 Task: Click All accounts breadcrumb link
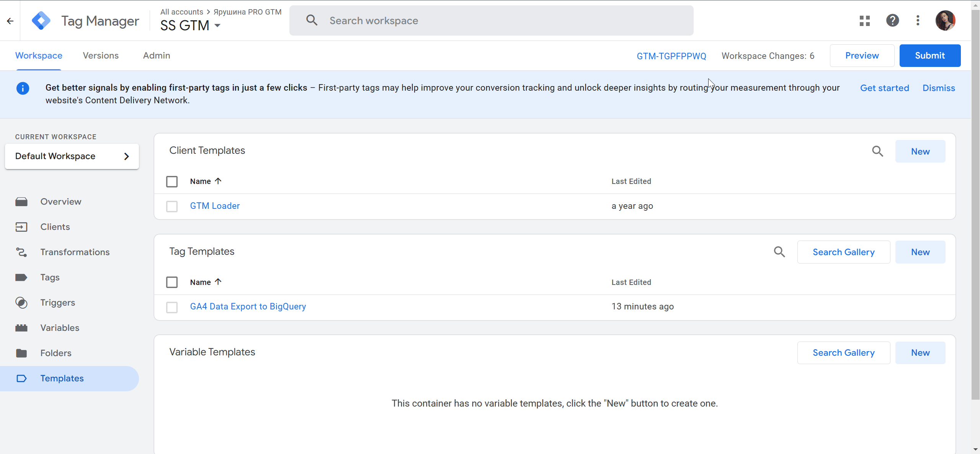pyautogui.click(x=182, y=12)
